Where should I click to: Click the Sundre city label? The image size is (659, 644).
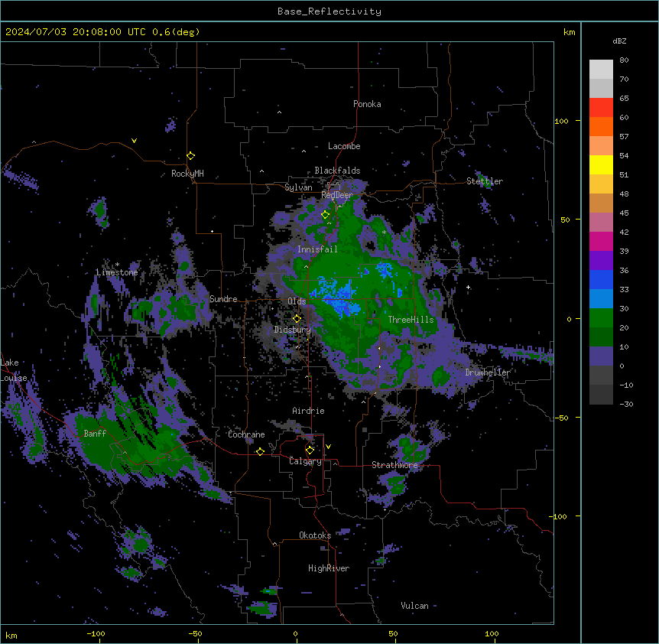point(223,299)
